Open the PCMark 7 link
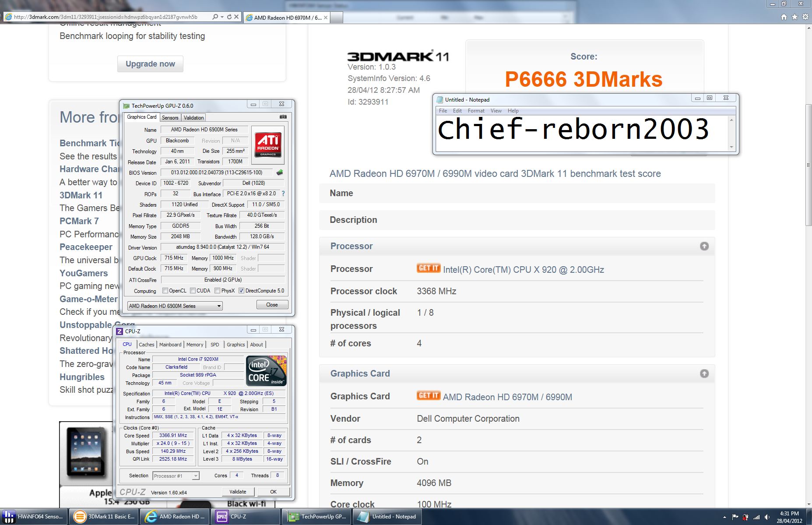 pos(79,221)
